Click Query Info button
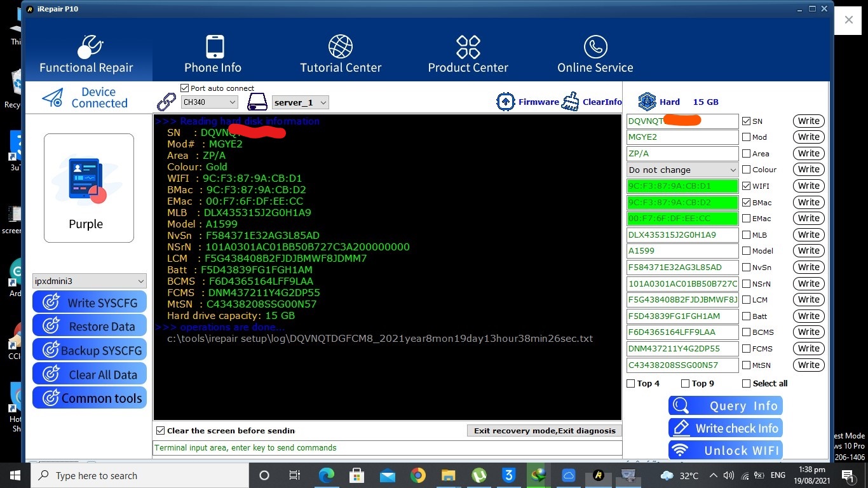This screenshot has width=868, height=488. 726,406
